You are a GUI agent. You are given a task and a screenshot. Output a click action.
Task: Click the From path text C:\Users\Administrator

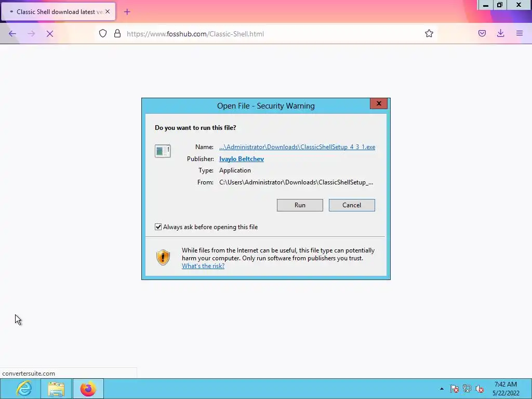[296, 182]
